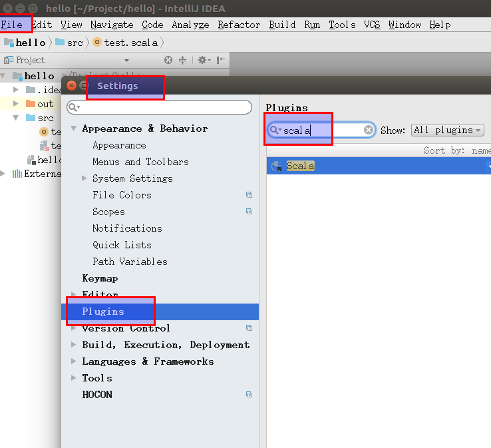Click the src folder icon in breadcrumb
Image resolution: width=491 pixels, height=448 pixels.
click(60, 42)
